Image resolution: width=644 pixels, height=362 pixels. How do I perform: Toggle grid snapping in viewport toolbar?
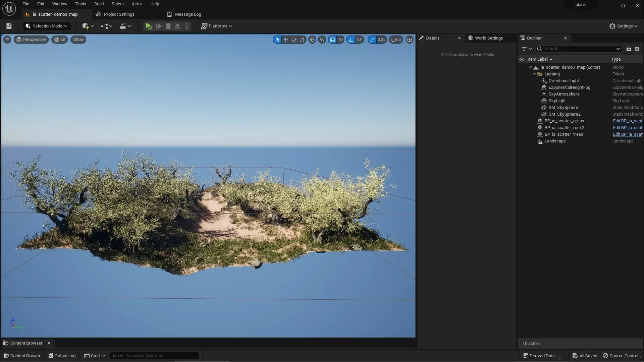tap(332, 40)
